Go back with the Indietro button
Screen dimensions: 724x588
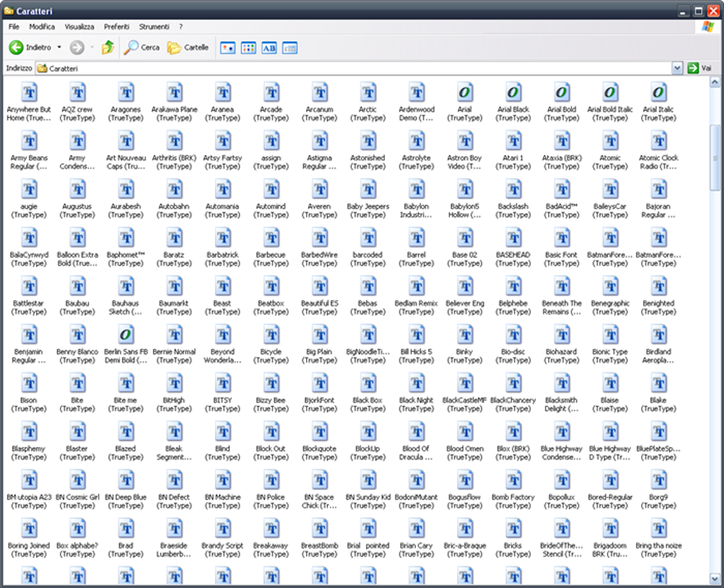click(x=30, y=47)
